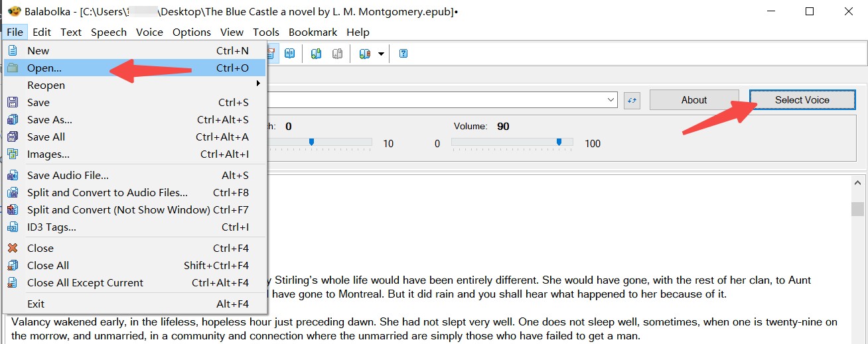Viewport: 868px width, 344px height.
Task: Choose Save Audio File... entry
Action: point(135,175)
